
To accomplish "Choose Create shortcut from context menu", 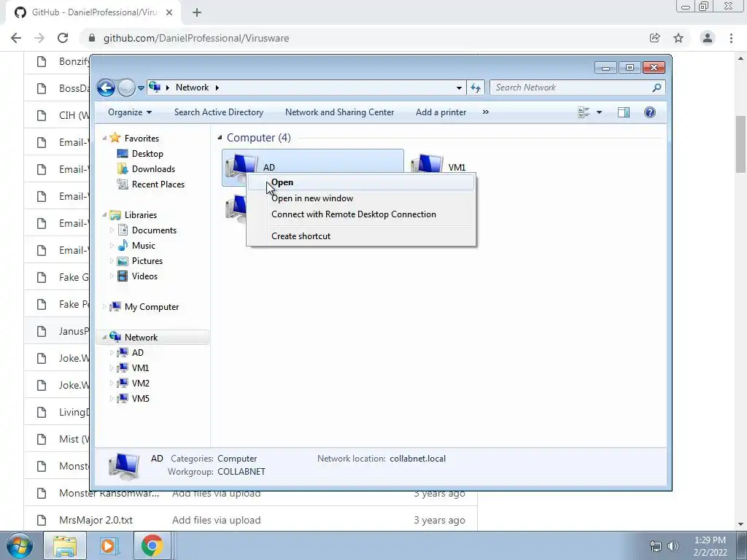I will click(x=361, y=236).
